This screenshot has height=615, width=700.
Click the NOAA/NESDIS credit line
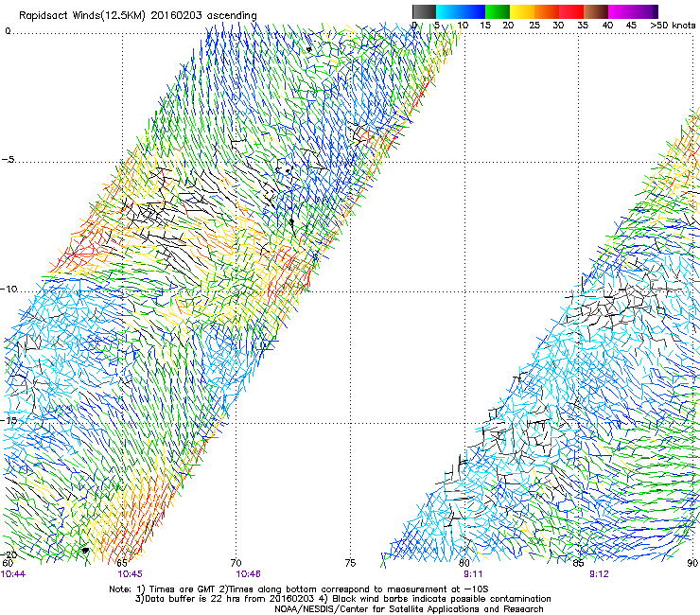point(409,609)
